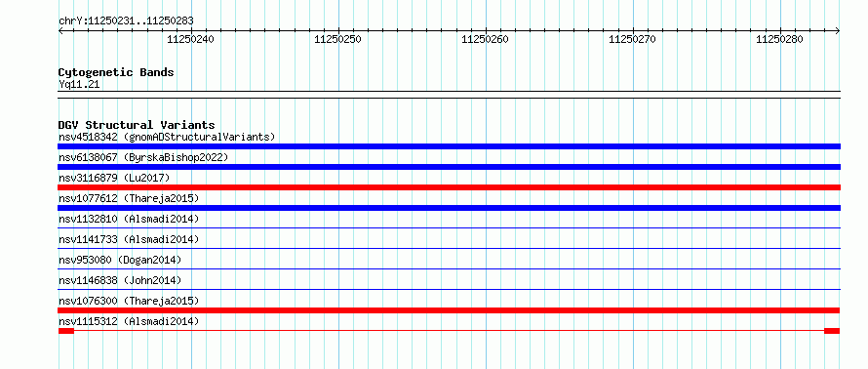Click the nsv1146838 (John2014) label
This screenshot has height=369, width=868.
point(120,280)
